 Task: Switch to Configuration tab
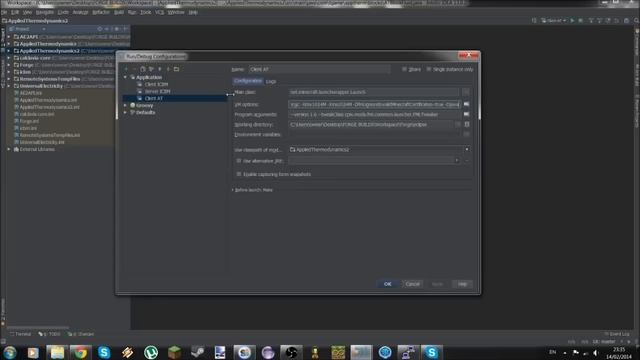(x=248, y=81)
